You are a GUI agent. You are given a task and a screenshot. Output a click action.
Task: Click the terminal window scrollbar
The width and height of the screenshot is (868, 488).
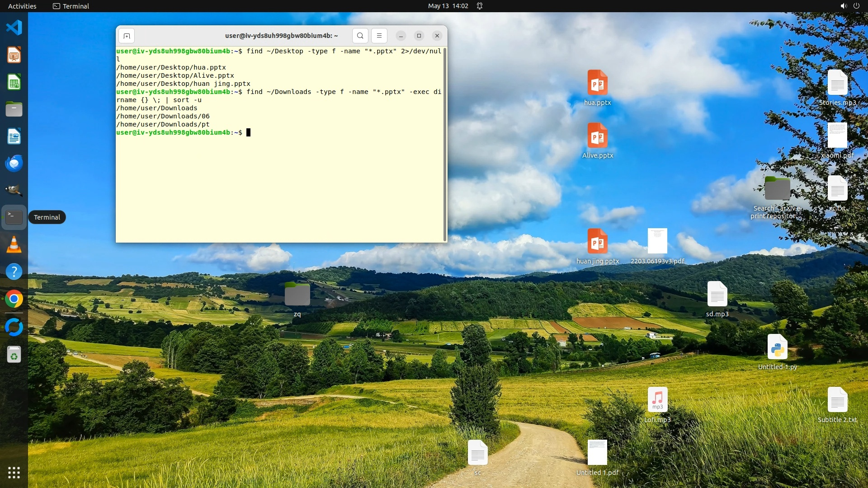(x=445, y=145)
